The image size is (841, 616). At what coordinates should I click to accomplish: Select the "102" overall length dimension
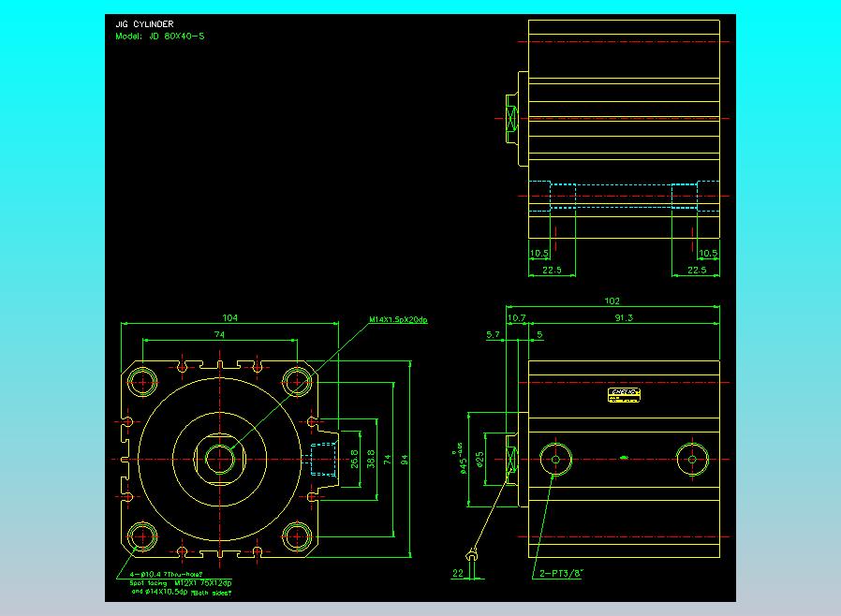[x=612, y=301]
